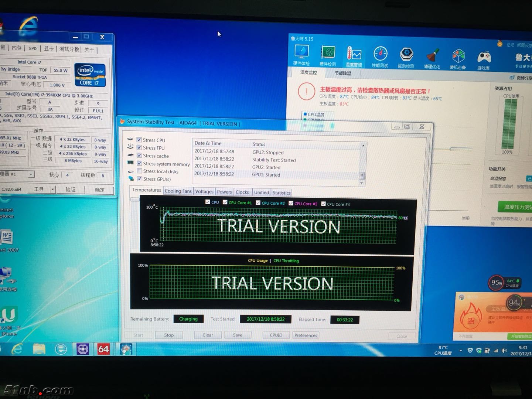The image size is (532, 399).
Task: Switch to Statistics tab in AIDA64
Action: click(282, 193)
